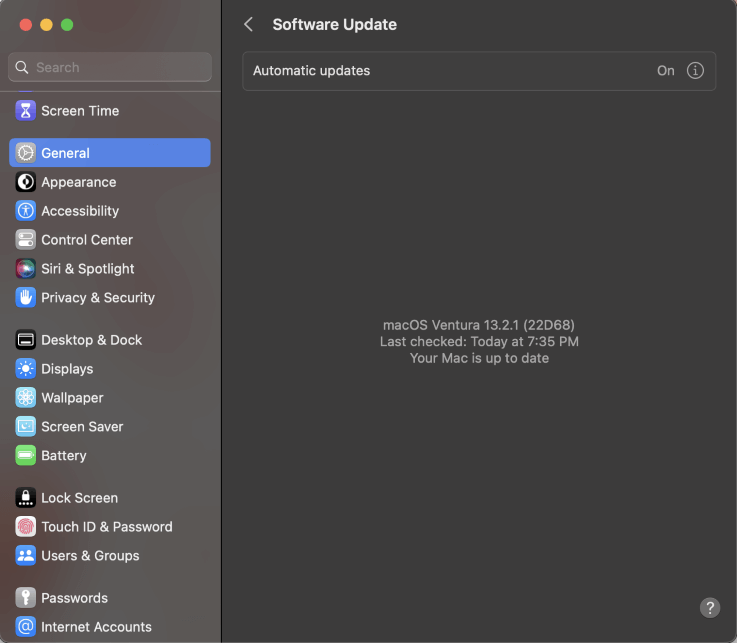Select Screen Saver in sidebar
The image size is (737, 643).
coord(82,427)
